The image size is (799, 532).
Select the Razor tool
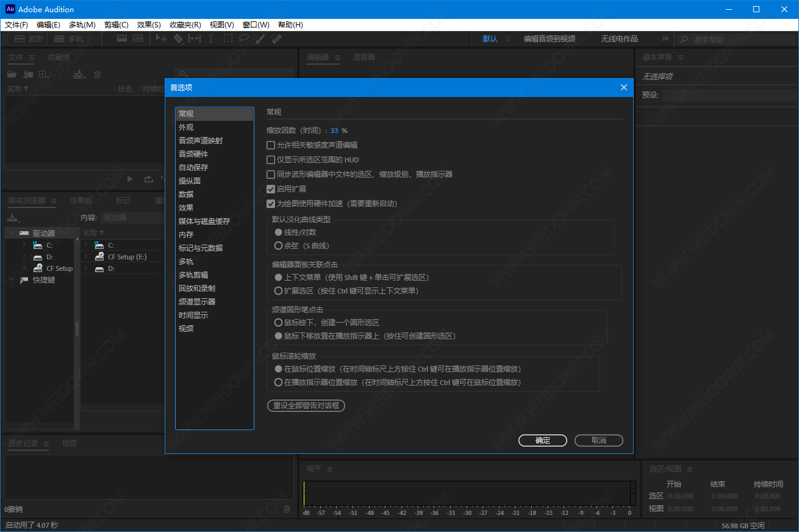pos(178,38)
